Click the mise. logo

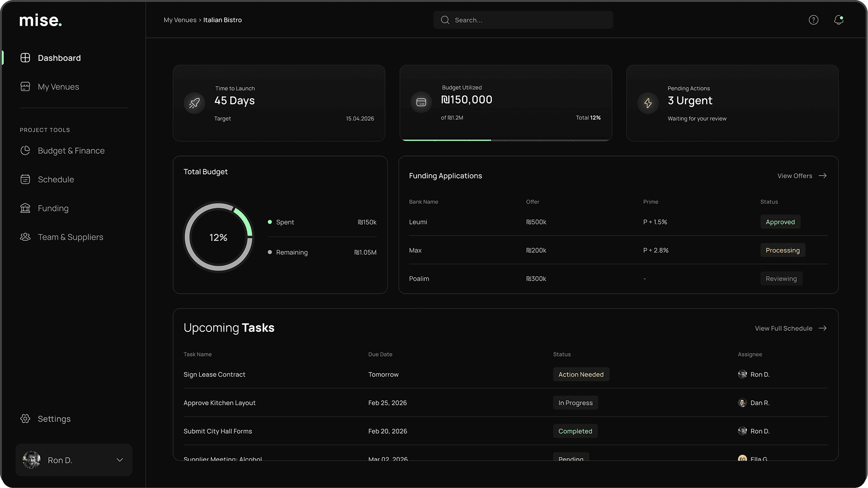point(41,21)
